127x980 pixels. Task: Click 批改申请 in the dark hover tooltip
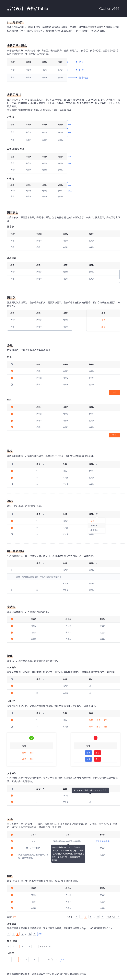pyautogui.click(x=78, y=791)
